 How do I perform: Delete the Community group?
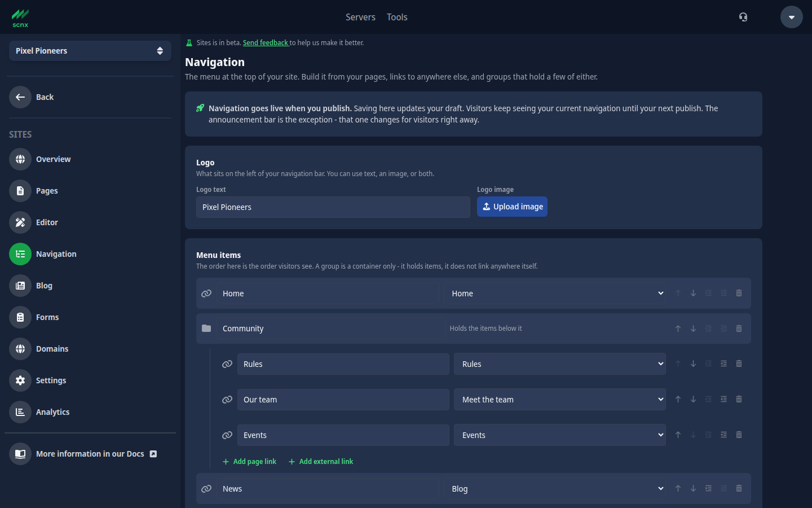[739, 329]
